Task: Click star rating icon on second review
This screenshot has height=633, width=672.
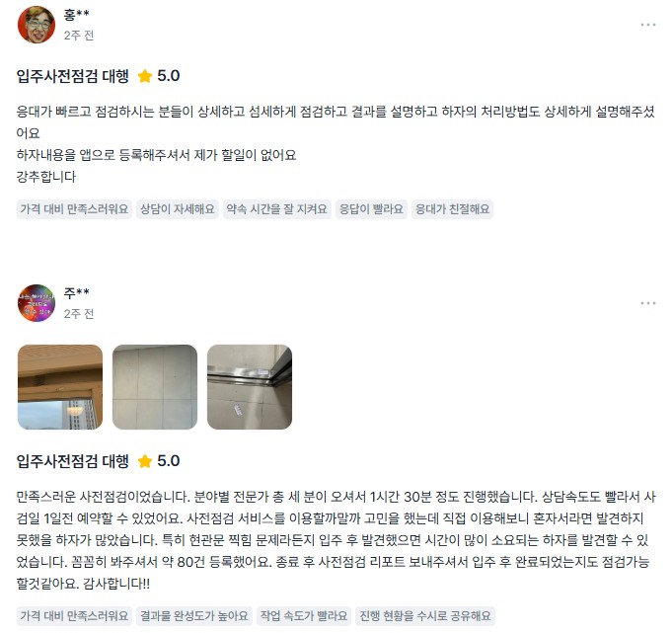Action: [x=145, y=461]
